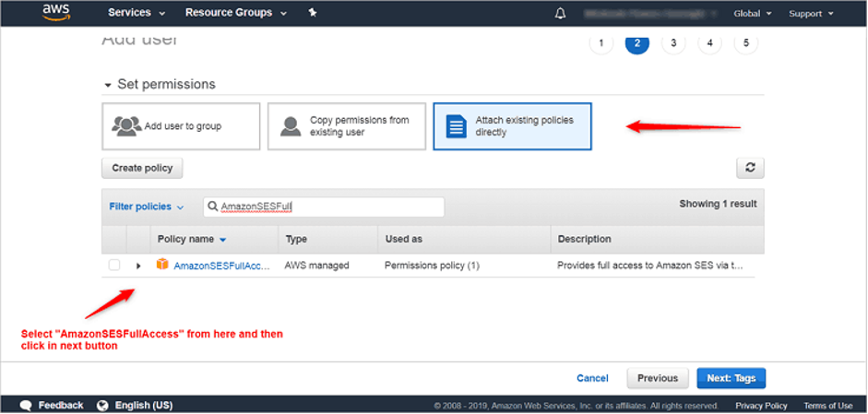Click the AWS managed type cell
Viewport: 868px width, 414px height.
click(x=316, y=266)
